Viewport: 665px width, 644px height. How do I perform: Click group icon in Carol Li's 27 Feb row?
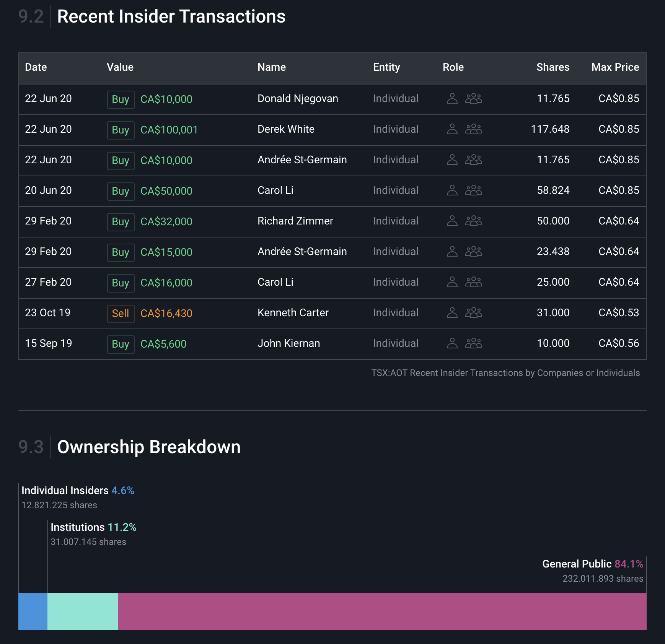(x=474, y=282)
